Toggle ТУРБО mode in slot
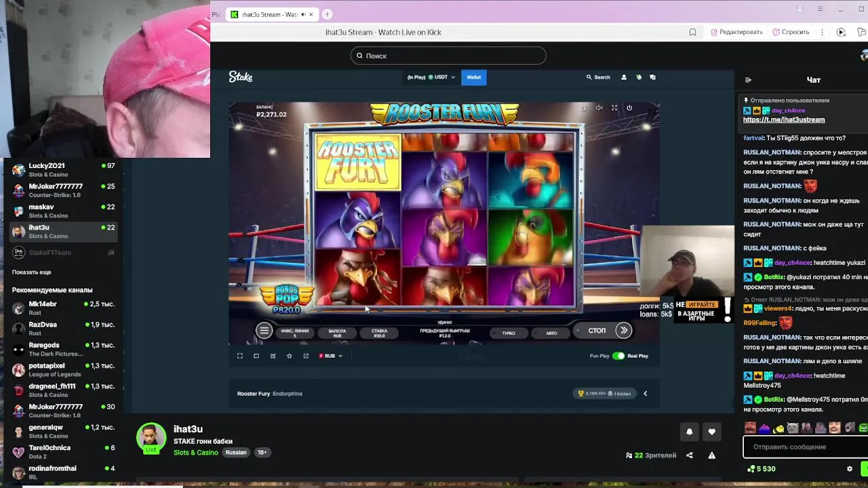868x488 pixels. click(509, 333)
